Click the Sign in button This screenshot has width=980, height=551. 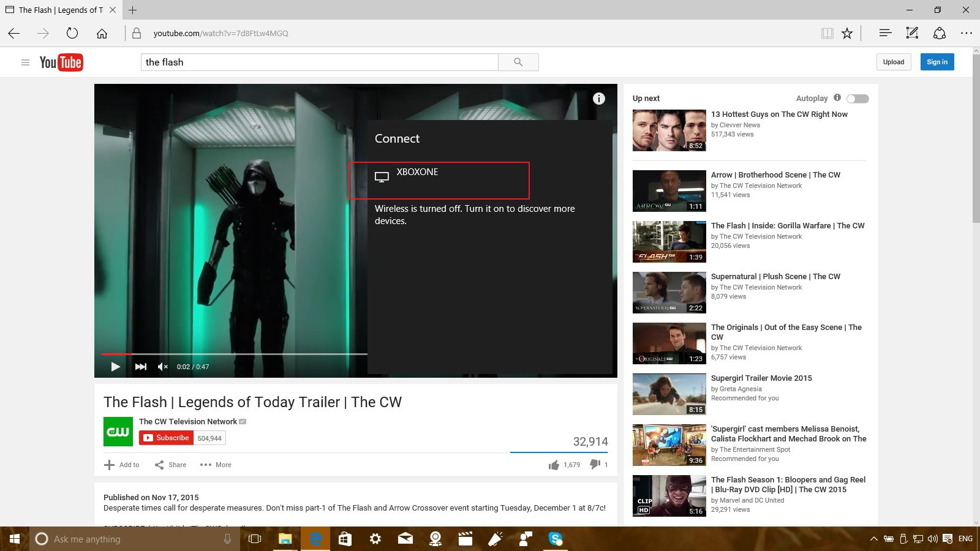pos(937,62)
